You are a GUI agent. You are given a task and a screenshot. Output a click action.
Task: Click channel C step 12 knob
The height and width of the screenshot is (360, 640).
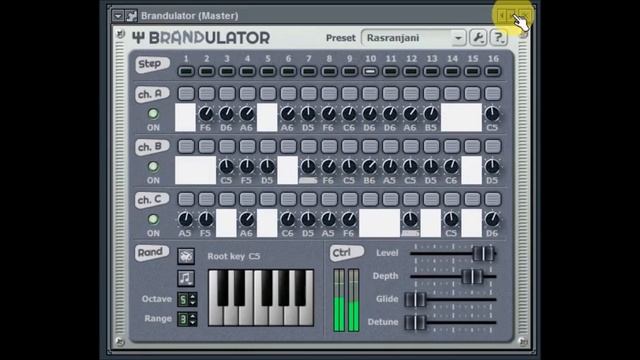pos(411,220)
